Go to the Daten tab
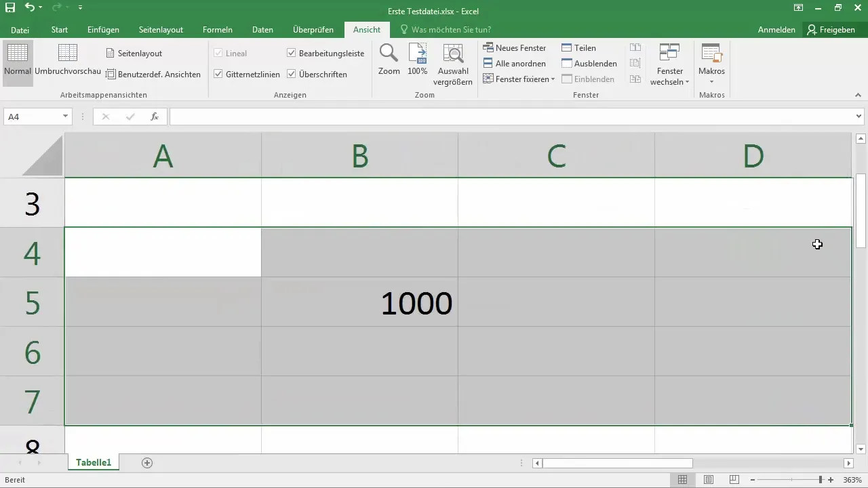This screenshot has width=868, height=488. coord(262,30)
